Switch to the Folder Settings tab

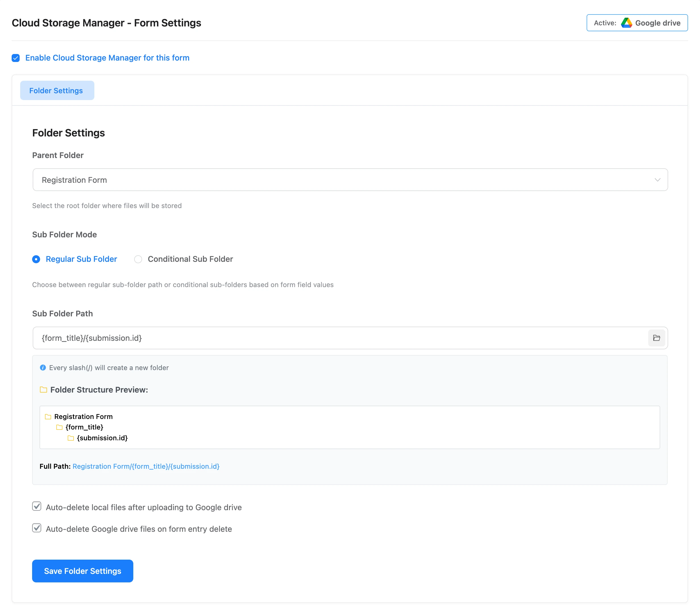pos(57,91)
